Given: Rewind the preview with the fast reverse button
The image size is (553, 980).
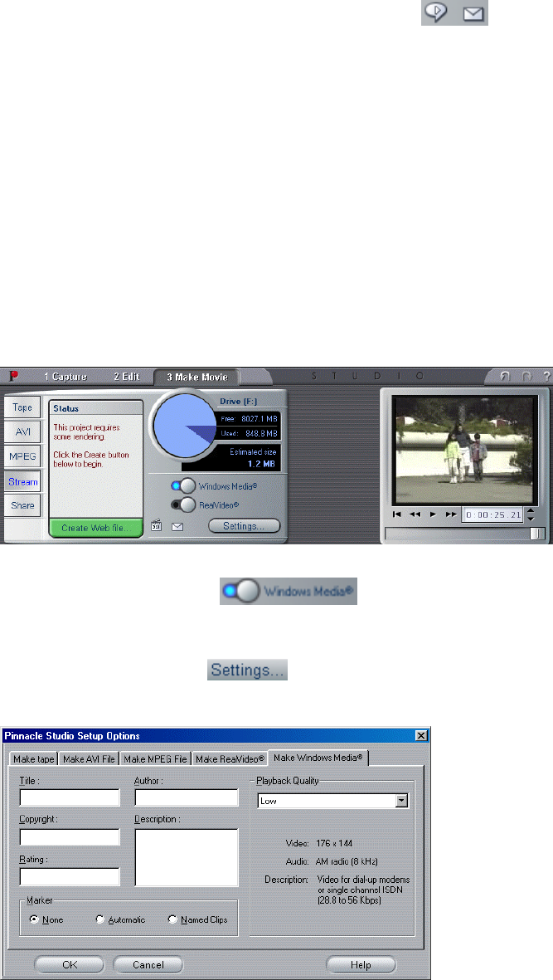Looking at the screenshot, I should pos(415,514).
